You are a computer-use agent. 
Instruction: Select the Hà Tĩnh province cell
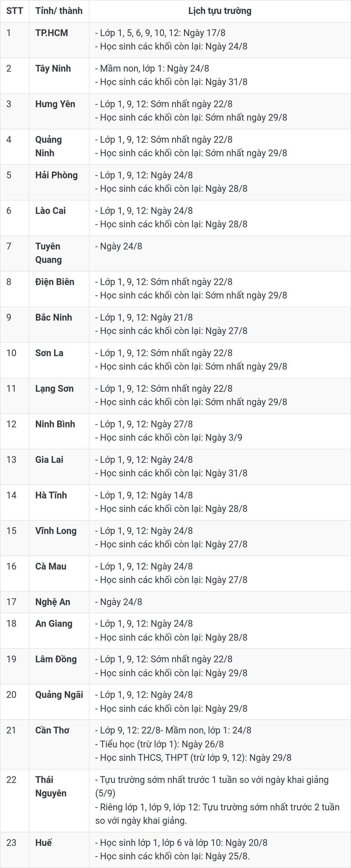click(59, 502)
